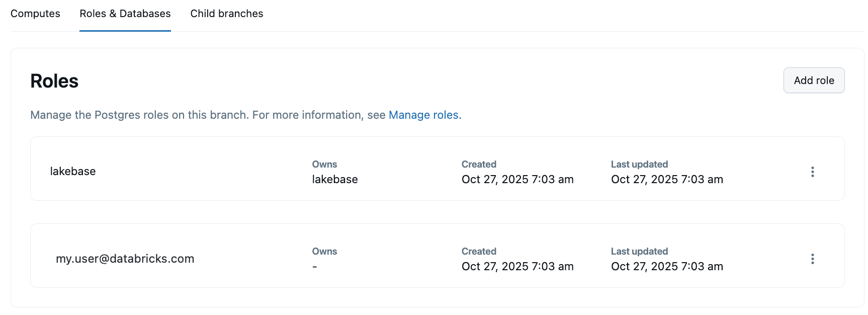Click the Owns dash for my.user@databricks.com role

pyautogui.click(x=315, y=267)
